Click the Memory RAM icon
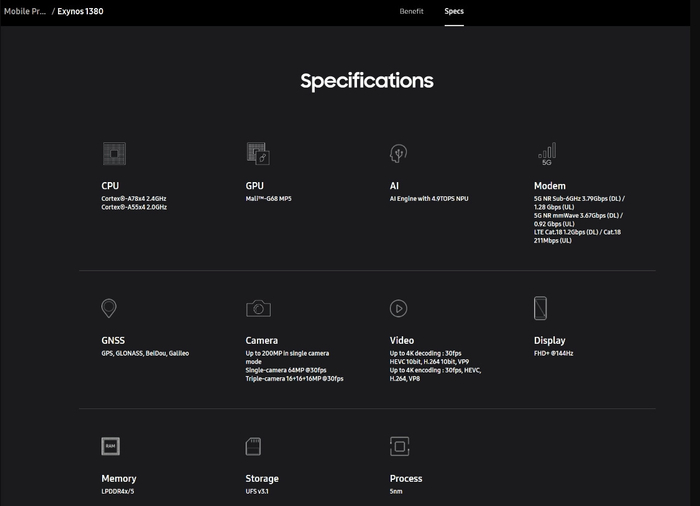 click(111, 446)
